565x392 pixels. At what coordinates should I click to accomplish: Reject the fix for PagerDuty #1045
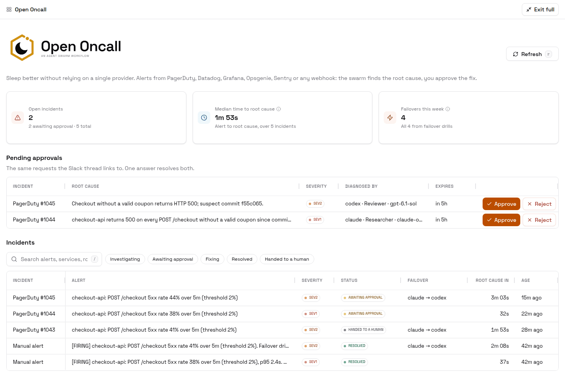coord(539,204)
